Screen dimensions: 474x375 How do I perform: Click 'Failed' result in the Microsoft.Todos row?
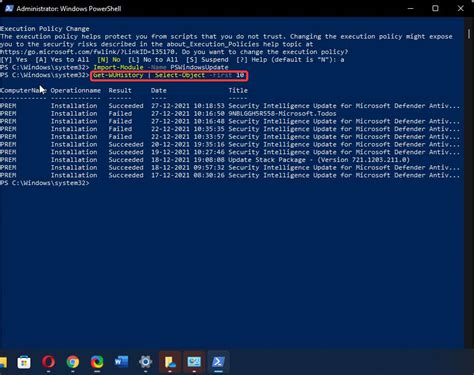pyautogui.click(x=120, y=114)
